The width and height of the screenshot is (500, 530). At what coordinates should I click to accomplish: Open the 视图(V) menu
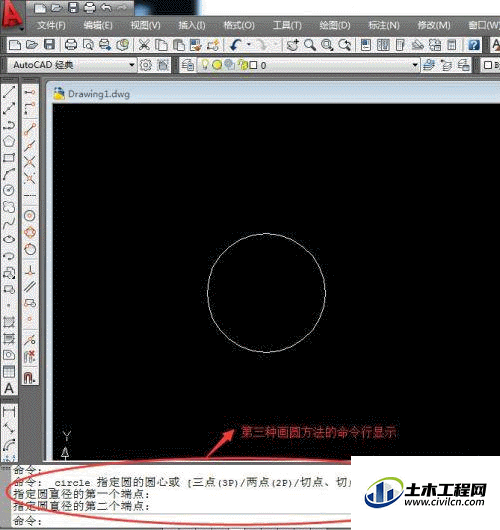click(x=145, y=25)
